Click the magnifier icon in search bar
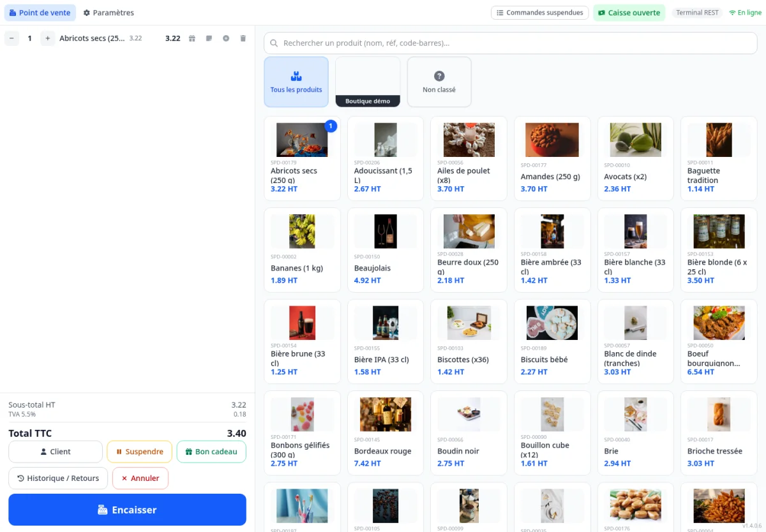Screen dimensions: 766x532 click(x=274, y=43)
